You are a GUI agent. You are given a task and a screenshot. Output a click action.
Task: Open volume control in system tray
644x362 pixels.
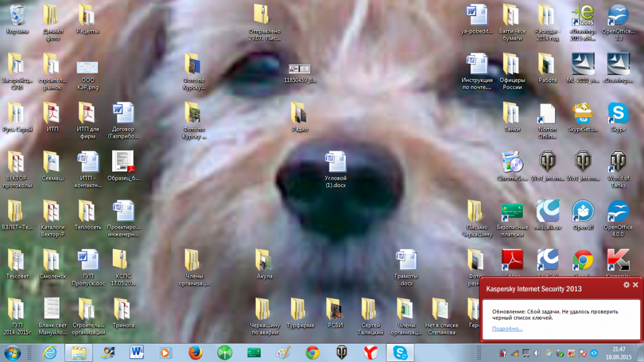pyautogui.click(x=536, y=353)
